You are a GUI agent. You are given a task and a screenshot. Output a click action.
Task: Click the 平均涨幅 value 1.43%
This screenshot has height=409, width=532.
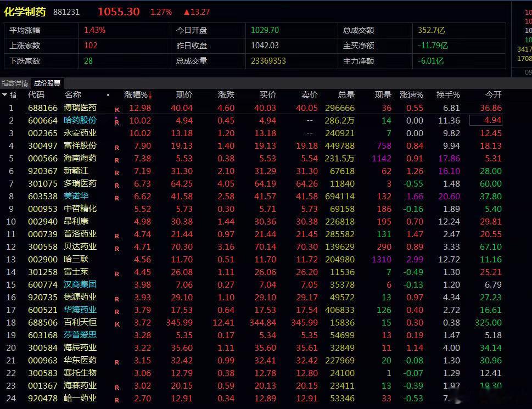click(94, 30)
